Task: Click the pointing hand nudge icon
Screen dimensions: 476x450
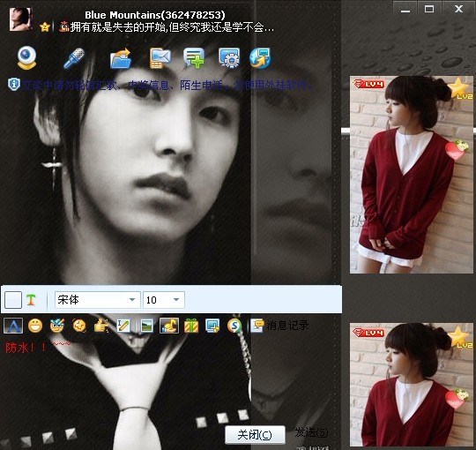Action: (101, 326)
